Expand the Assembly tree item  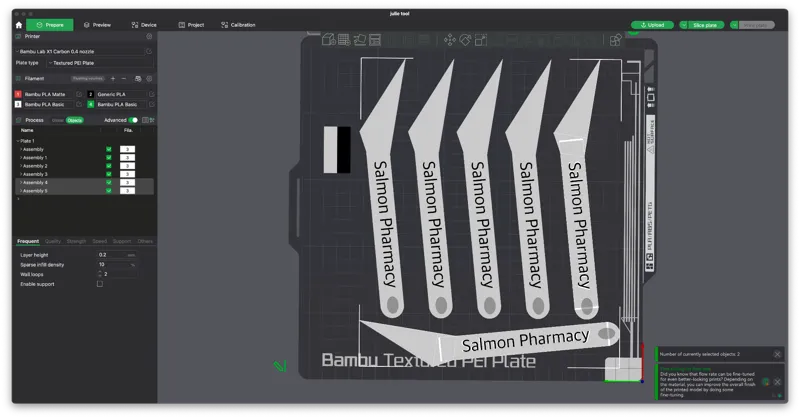click(21, 149)
